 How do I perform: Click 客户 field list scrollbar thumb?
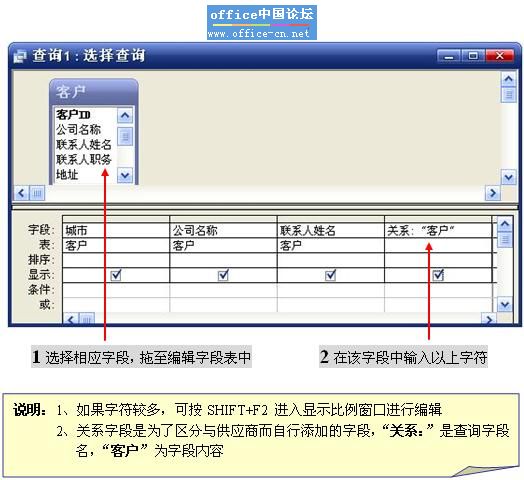pyautogui.click(x=125, y=136)
